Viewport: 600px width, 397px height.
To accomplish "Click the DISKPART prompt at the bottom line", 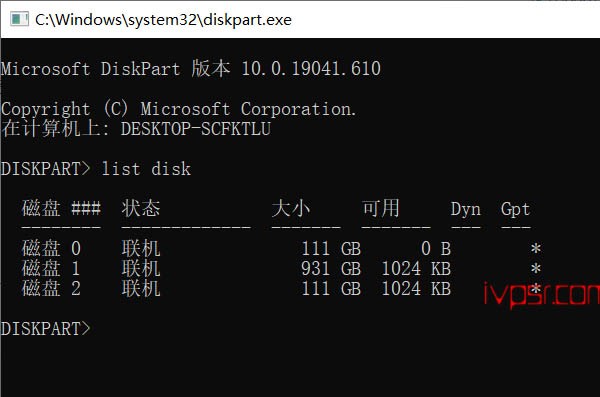I will coord(46,328).
